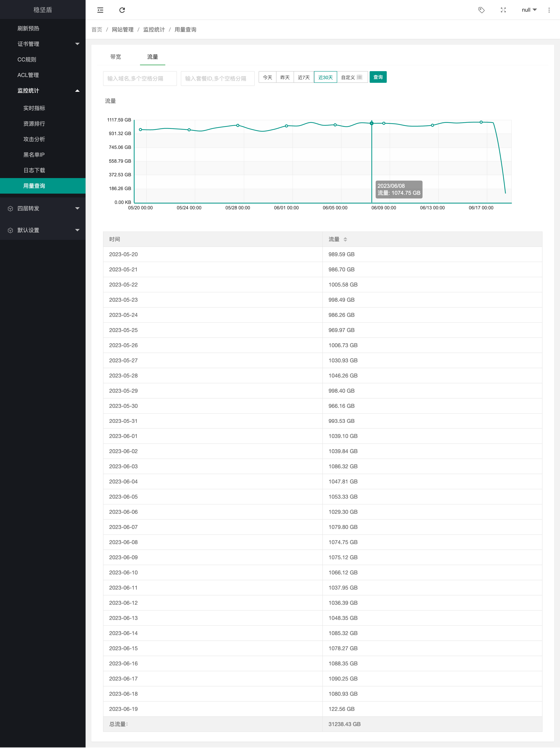
Task: Open the null user dropdown
Action: (529, 10)
